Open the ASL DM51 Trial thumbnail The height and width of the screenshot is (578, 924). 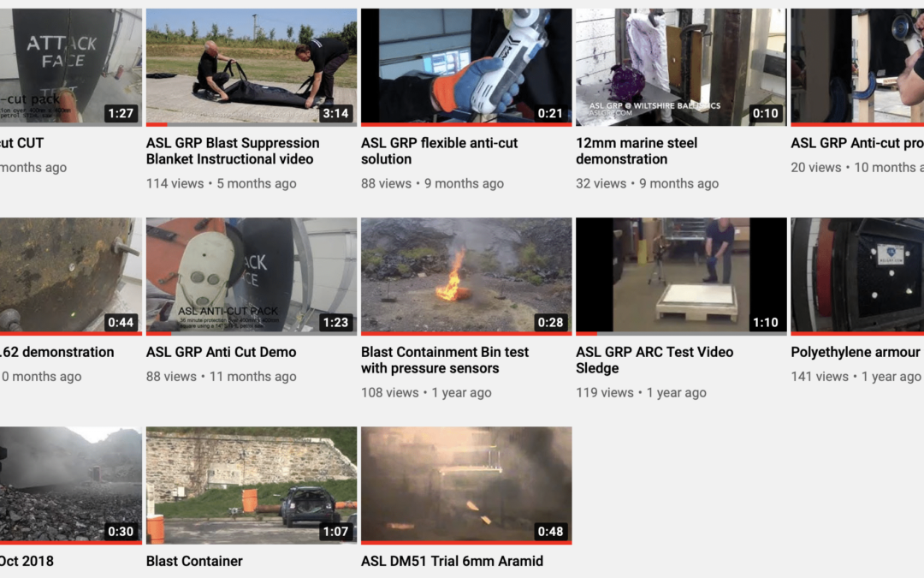coord(466,486)
